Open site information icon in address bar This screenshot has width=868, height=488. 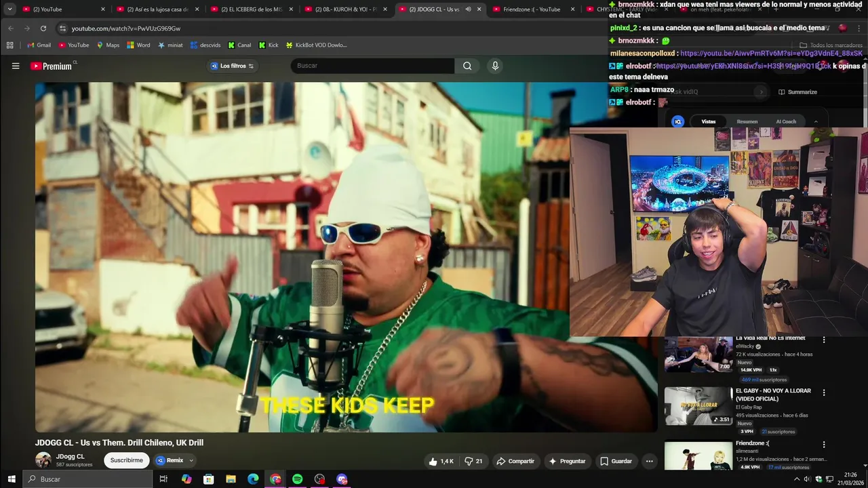tap(62, 28)
